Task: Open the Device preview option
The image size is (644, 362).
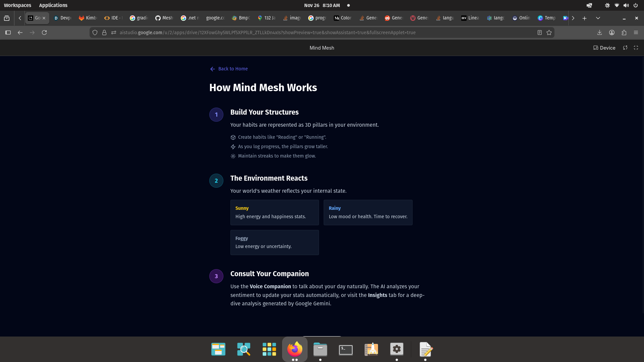Action: pos(604,48)
